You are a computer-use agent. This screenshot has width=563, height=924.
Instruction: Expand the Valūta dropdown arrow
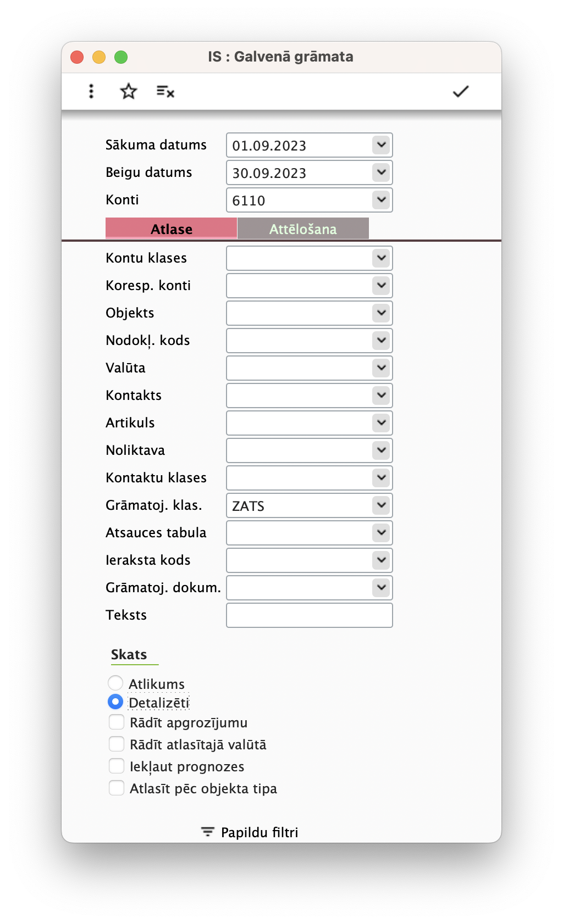pyautogui.click(x=381, y=368)
